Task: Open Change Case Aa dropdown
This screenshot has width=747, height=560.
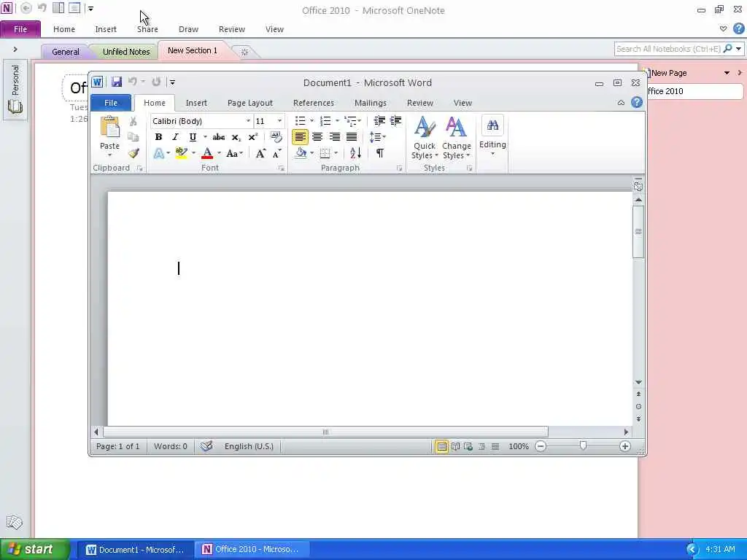Action: pyautogui.click(x=234, y=153)
